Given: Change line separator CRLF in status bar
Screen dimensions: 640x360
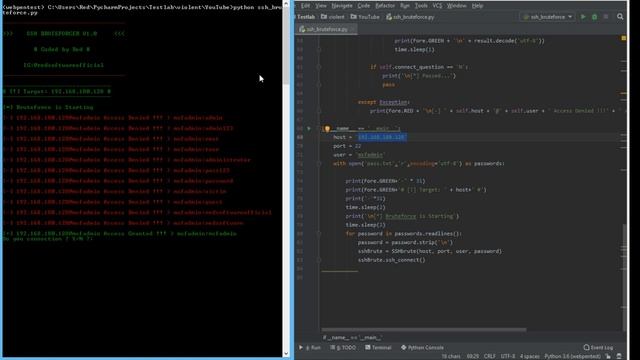Looking at the screenshot, I should tap(489, 356).
